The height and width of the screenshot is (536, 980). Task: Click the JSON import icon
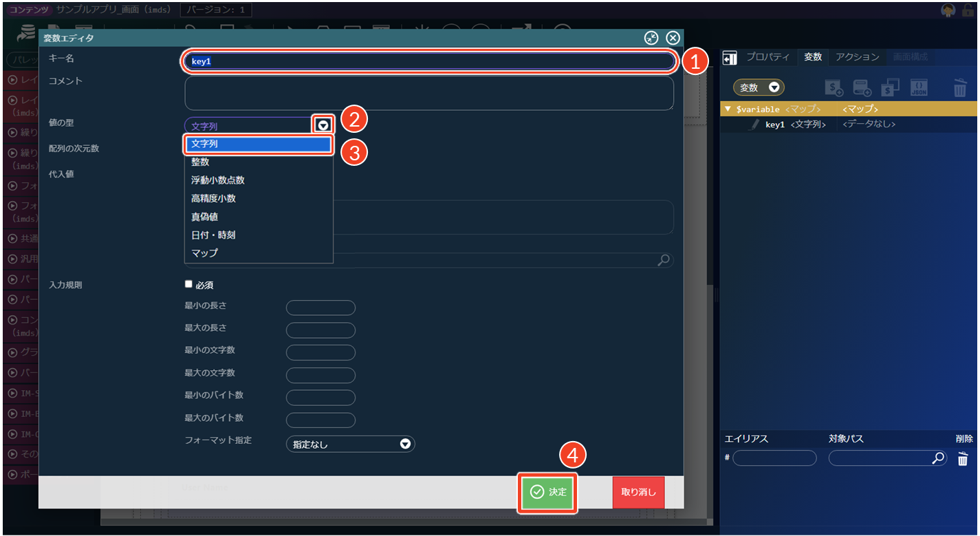[x=919, y=87]
